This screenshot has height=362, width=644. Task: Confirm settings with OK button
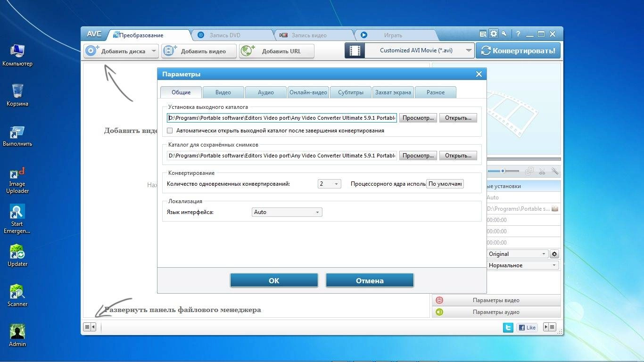(274, 280)
